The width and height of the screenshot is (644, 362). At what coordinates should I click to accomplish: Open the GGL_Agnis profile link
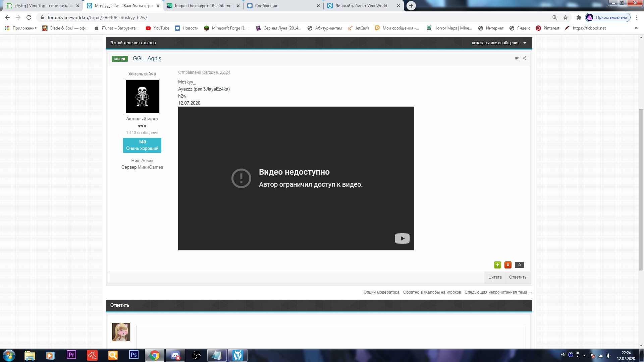[147, 58]
